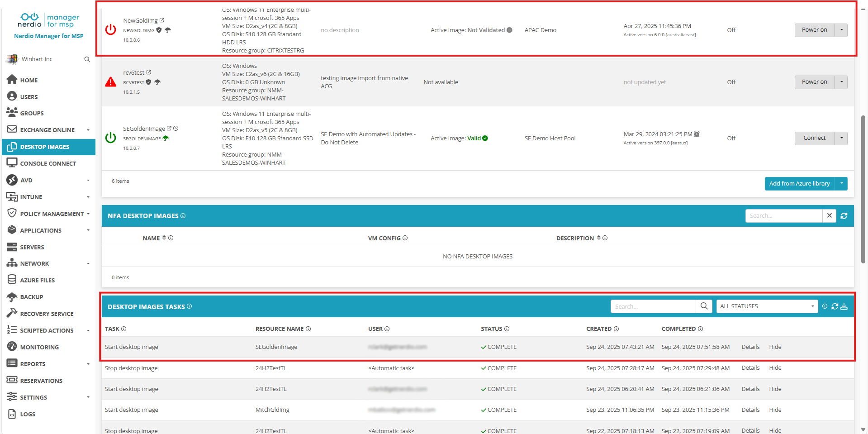Download the Desktop Images Tasks list
Screen dimensions: 868x434
click(844, 306)
